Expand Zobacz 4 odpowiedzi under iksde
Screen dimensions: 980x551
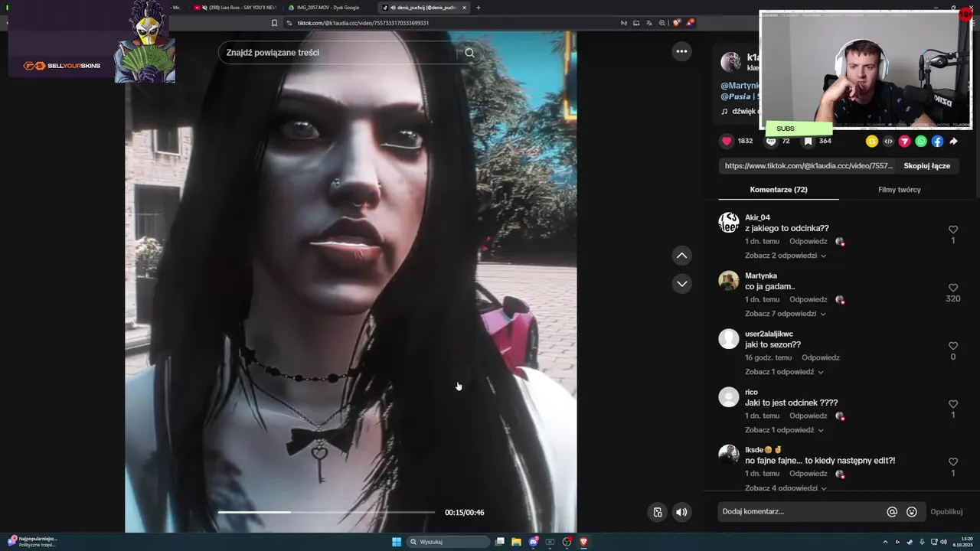(786, 487)
